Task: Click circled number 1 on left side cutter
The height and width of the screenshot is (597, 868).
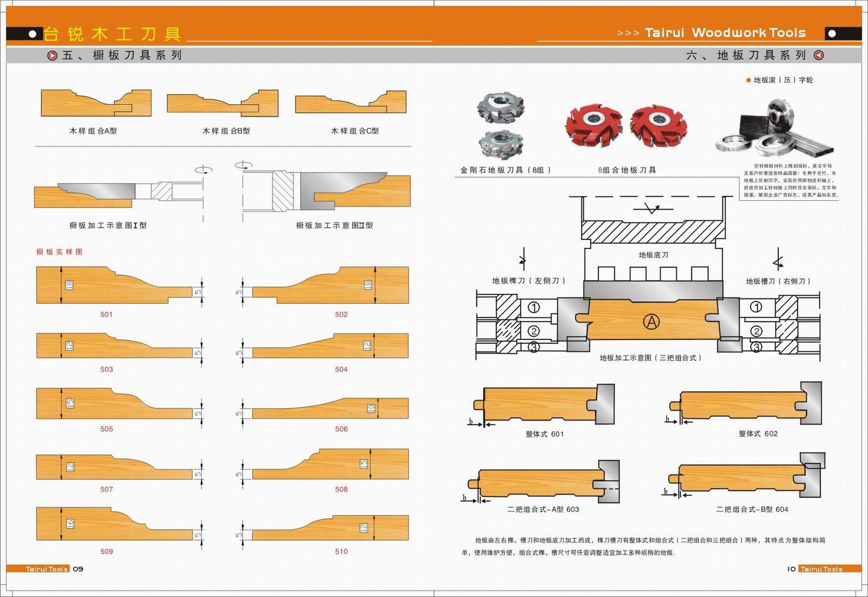Action: click(x=534, y=307)
